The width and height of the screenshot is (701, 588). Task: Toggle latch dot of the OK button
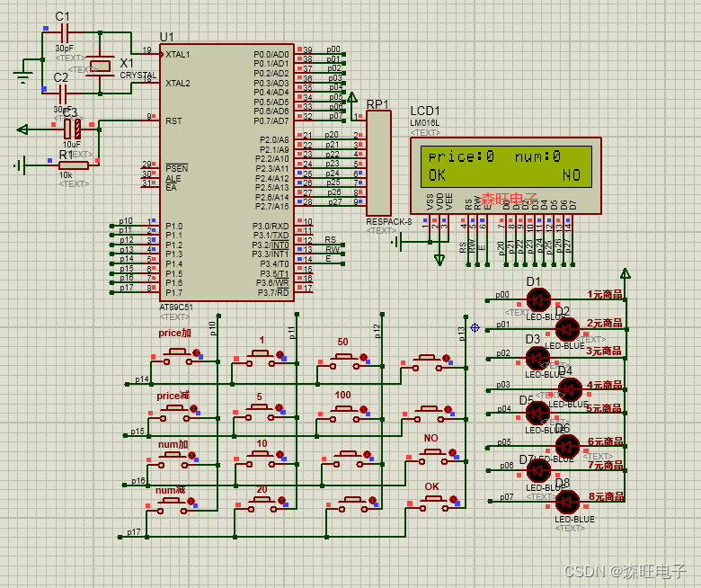(x=453, y=499)
